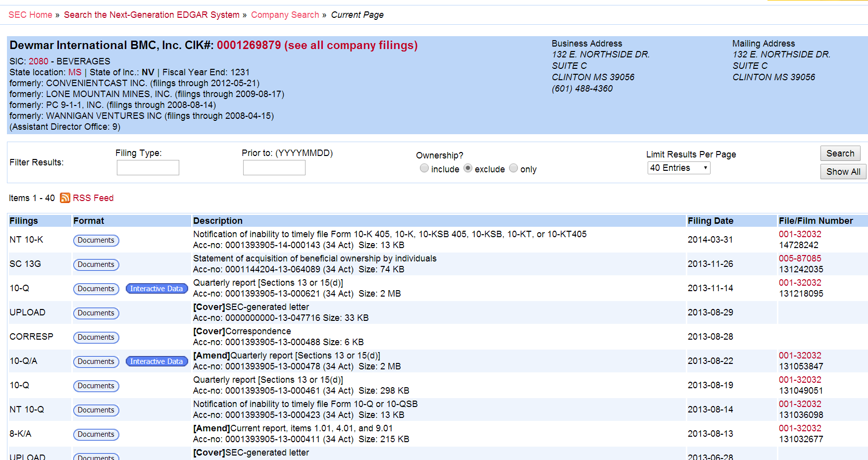The width and height of the screenshot is (868, 460).
Task: Click the MS state location link
Action: [75, 72]
